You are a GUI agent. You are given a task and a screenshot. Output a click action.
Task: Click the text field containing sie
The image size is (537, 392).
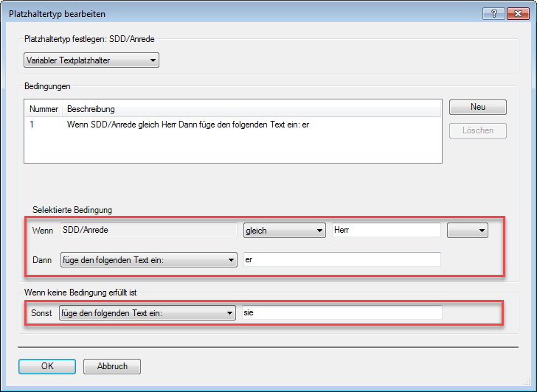[x=342, y=313]
